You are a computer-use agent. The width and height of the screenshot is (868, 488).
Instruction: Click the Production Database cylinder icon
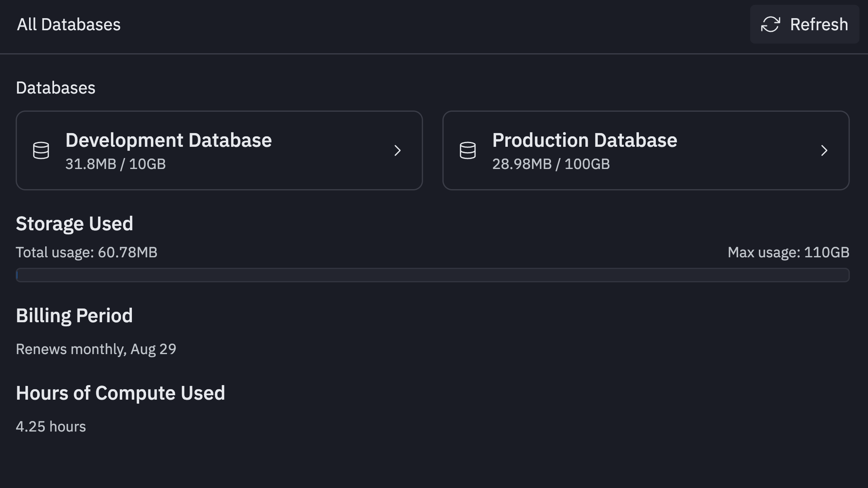468,150
